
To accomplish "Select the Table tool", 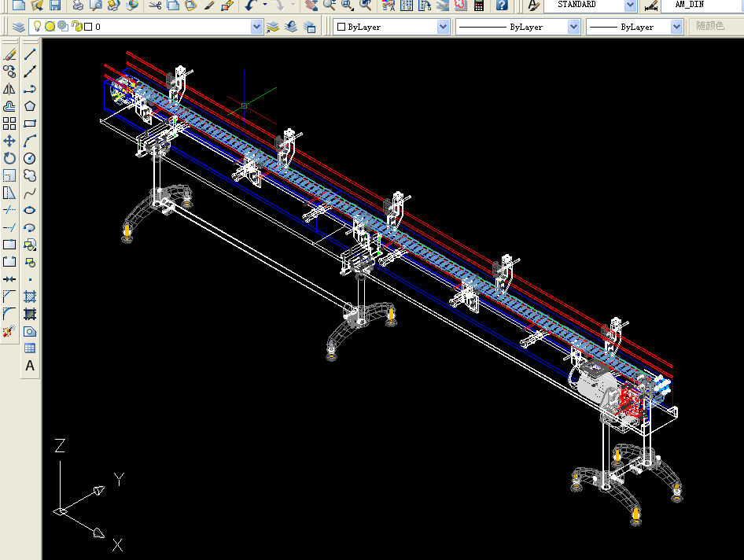I will [x=30, y=348].
